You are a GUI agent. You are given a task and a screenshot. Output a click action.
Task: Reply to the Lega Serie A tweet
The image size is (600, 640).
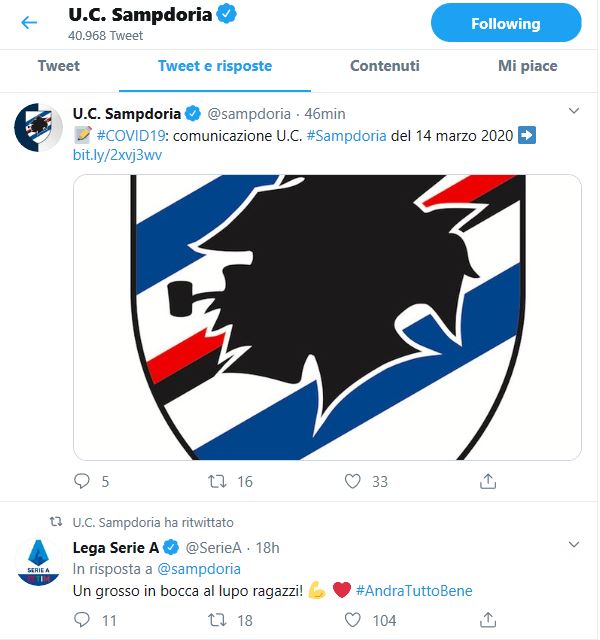(x=83, y=620)
